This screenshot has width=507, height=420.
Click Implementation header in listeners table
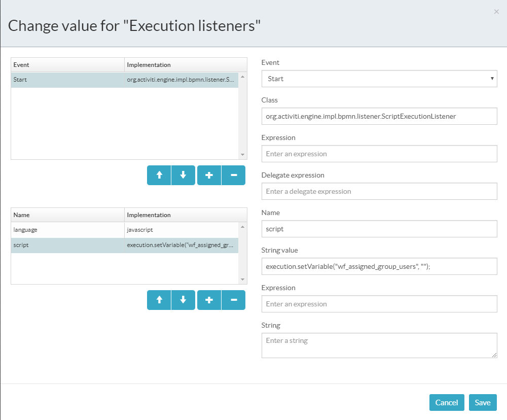coord(186,65)
